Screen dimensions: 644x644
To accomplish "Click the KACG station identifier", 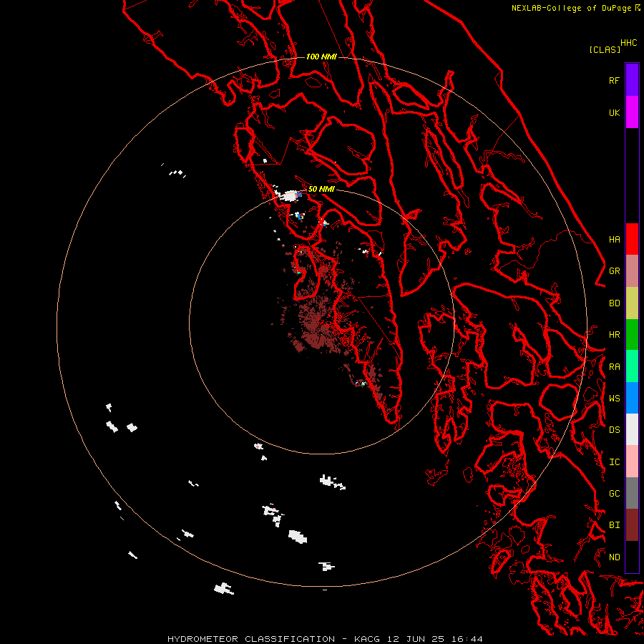I will 367,639.
